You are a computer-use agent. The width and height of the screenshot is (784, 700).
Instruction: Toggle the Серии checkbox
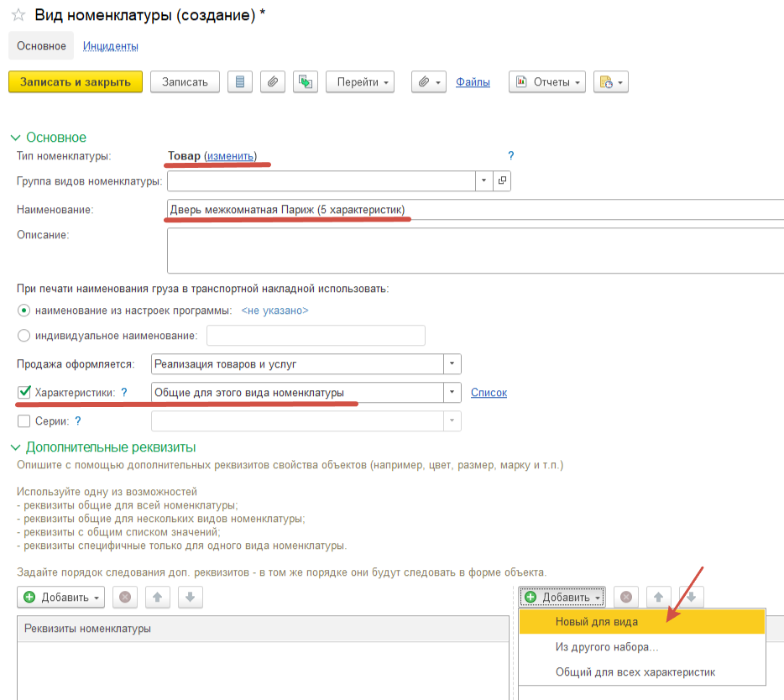[24, 421]
